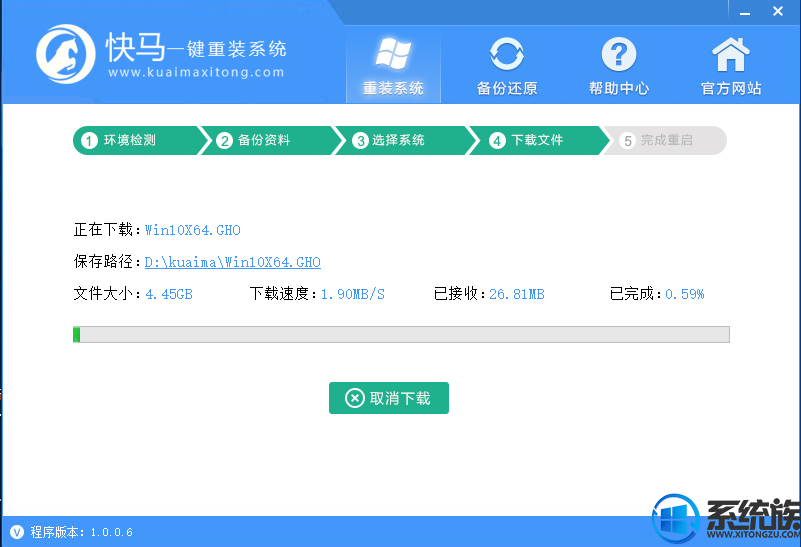
Task: Click the 取消下载 button
Action: tap(389, 398)
